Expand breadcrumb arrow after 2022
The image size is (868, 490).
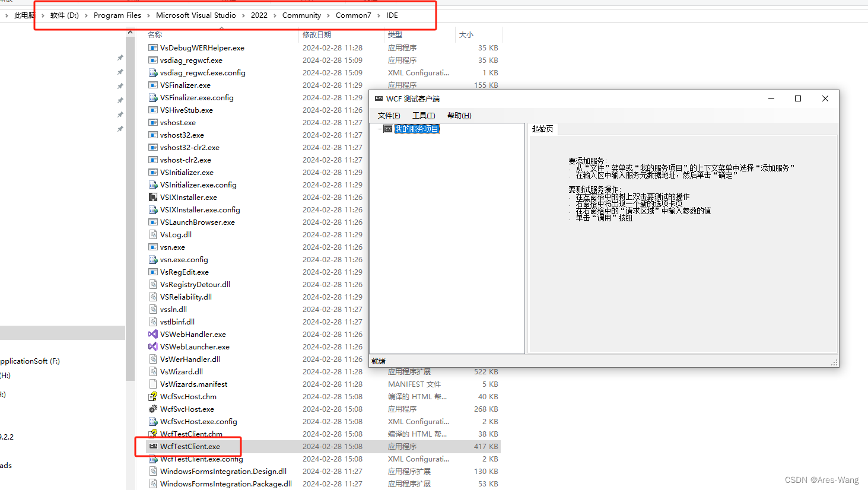275,15
